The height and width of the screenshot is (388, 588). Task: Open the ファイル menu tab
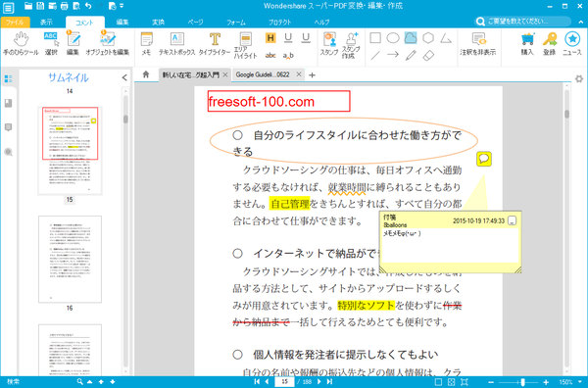(x=15, y=23)
